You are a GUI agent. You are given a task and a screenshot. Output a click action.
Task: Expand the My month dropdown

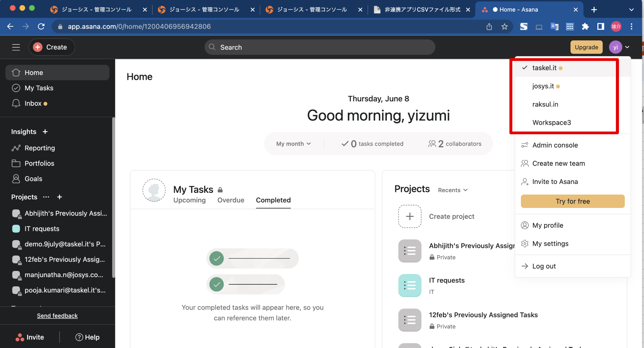(294, 144)
